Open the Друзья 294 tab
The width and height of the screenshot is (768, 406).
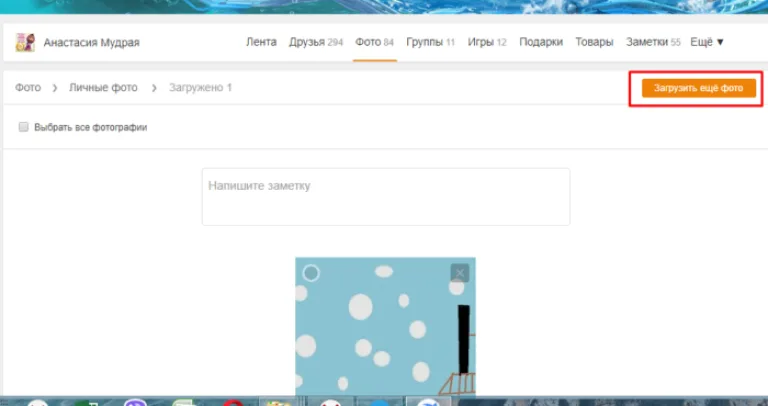coord(316,42)
